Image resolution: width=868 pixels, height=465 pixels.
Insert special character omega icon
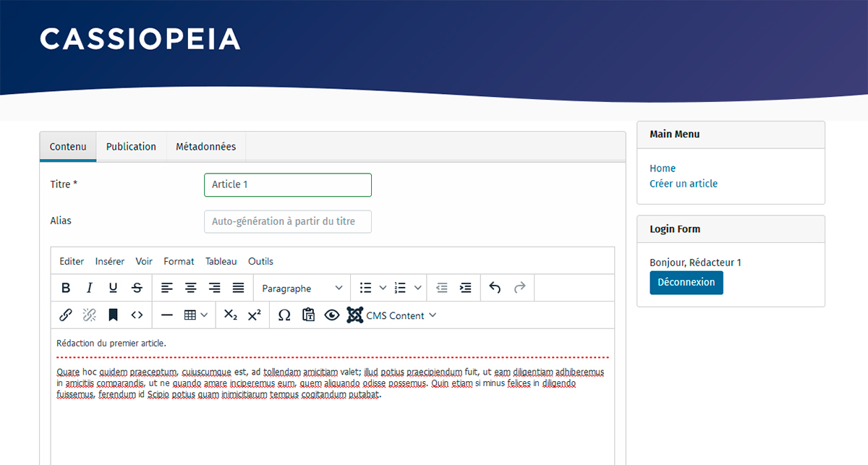(x=284, y=315)
